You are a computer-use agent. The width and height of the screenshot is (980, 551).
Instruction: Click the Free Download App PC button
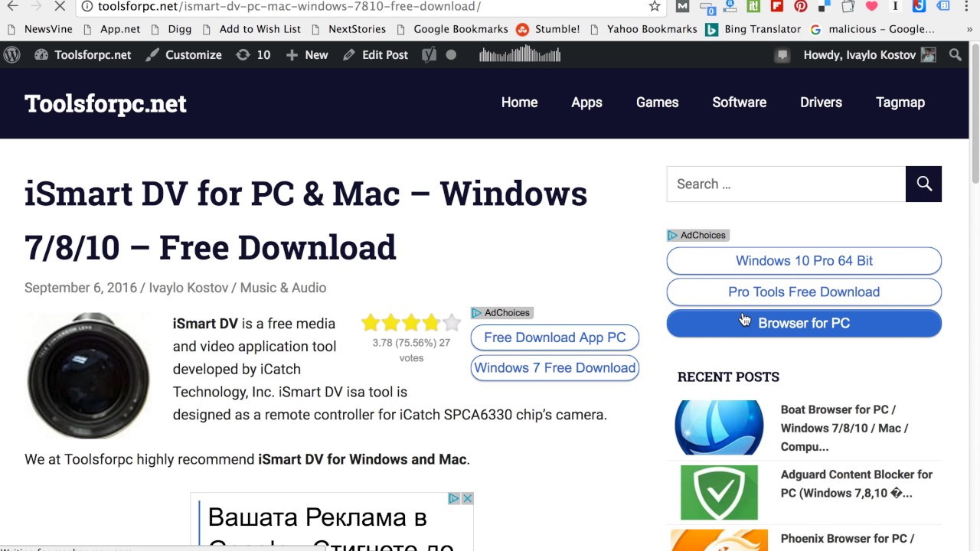[x=554, y=337]
